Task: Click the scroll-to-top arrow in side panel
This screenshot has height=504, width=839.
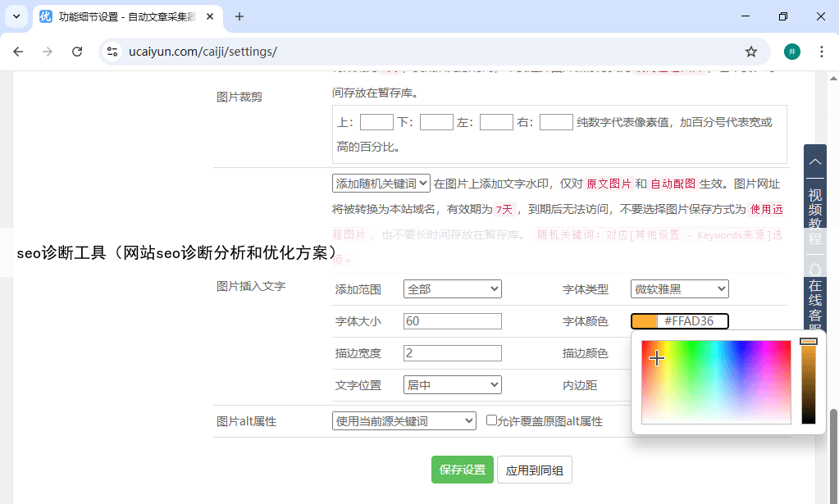Action: [814, 161]
